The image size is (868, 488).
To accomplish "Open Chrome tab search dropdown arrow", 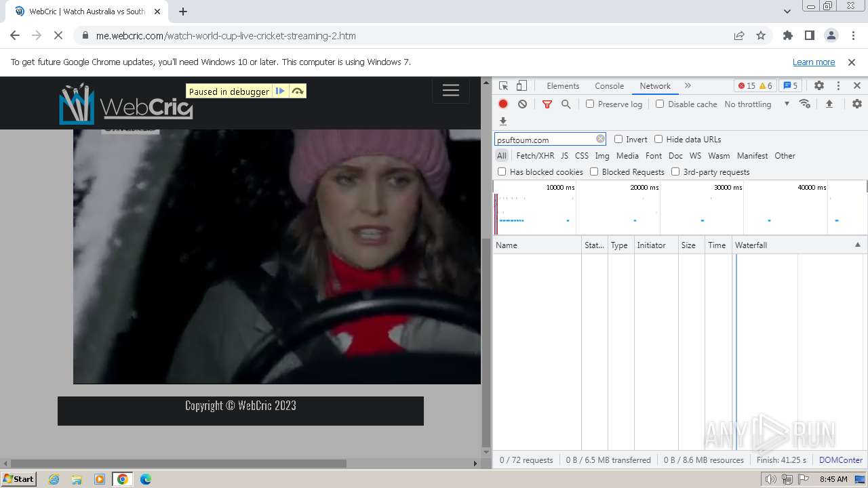I will (787, 11).
